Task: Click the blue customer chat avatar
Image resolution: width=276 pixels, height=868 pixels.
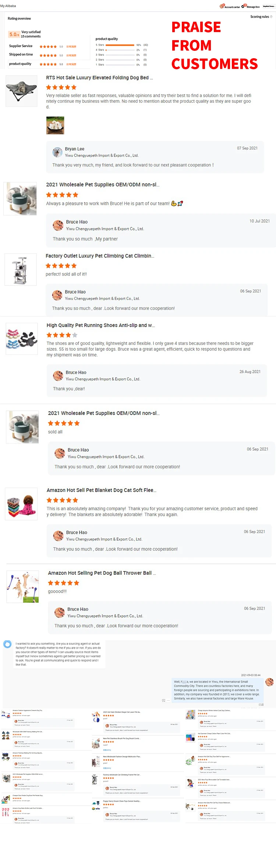Action: click(x=7, y=644)
